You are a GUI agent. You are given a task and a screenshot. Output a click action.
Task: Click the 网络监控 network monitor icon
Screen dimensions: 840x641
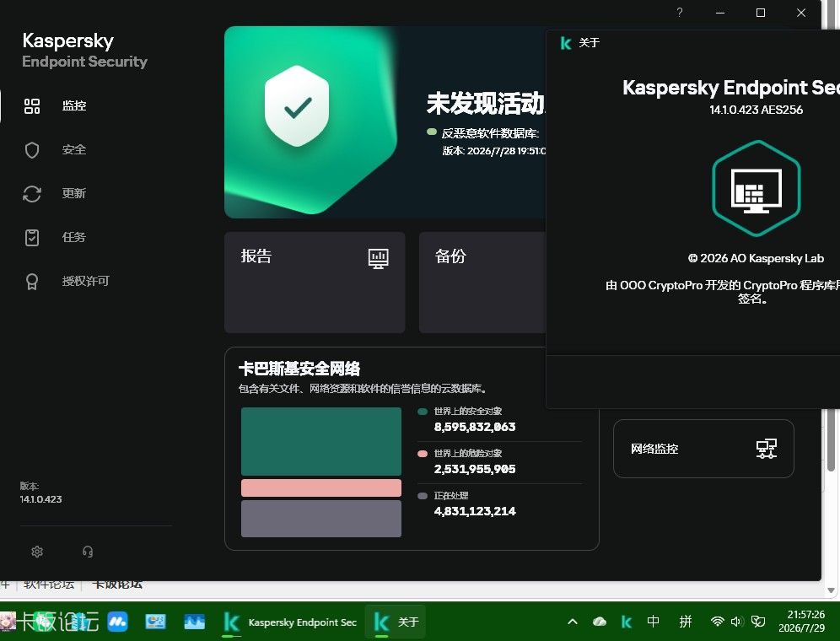pos(767,449)
